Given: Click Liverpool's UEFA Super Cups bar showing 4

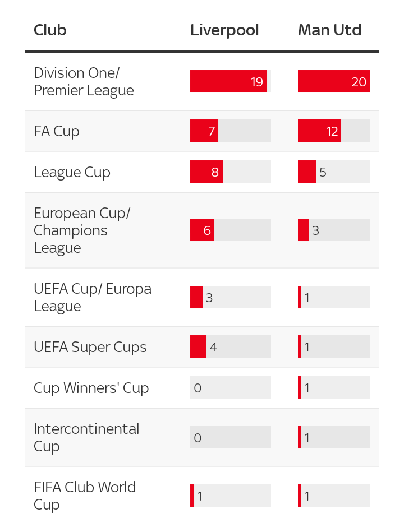Looking at the screenshot, I should pos(199,347).
